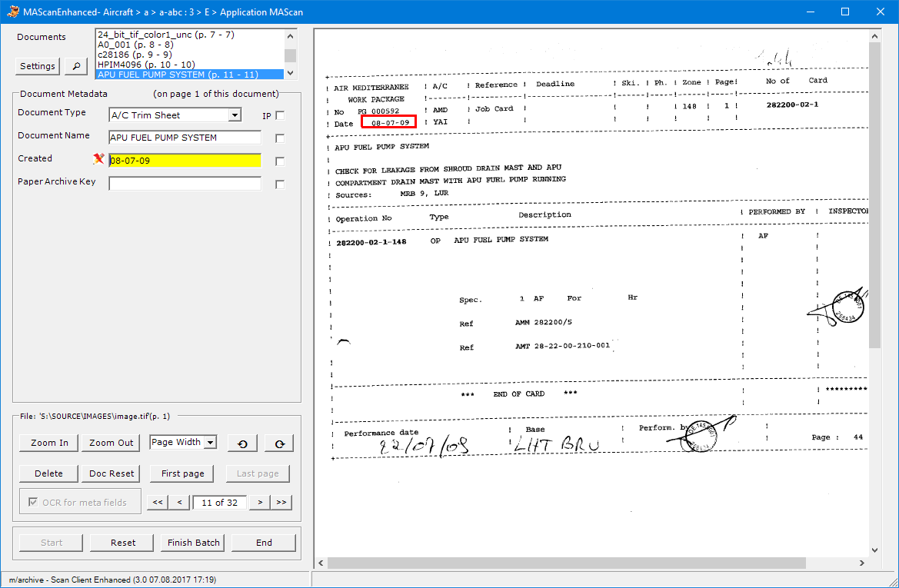Expand the Page Width zoom dropdown
Viewport: 899px width, 588px height.
(x=210, y=443)
